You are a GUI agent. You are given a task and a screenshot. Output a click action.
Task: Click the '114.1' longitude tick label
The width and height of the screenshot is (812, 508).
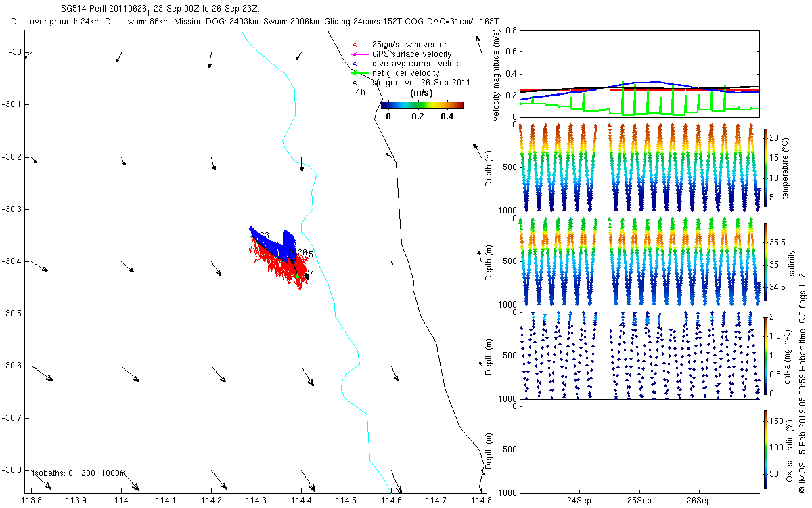(166, 501)
